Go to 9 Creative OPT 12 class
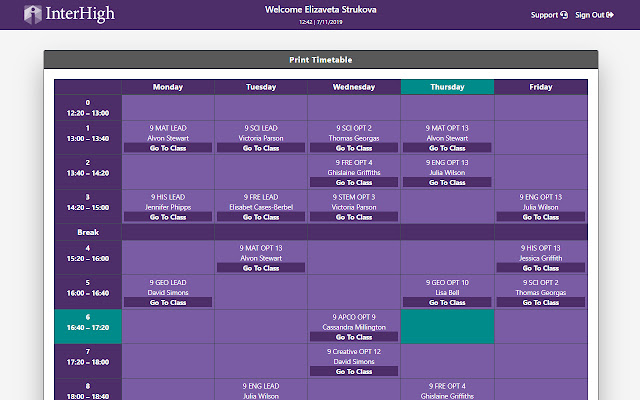The image size is (640, 400). 354,371
